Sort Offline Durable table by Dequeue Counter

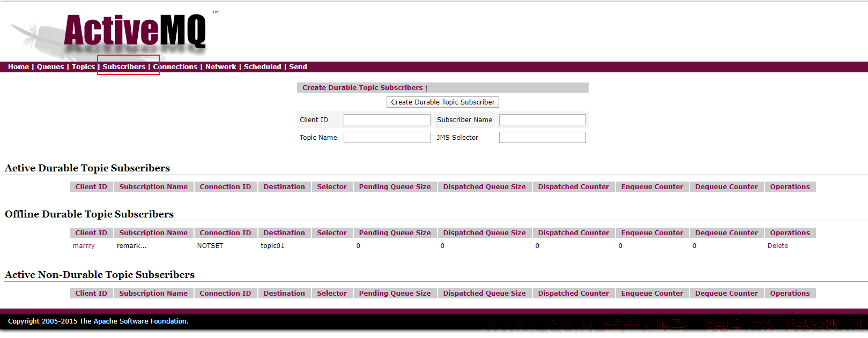726,233
